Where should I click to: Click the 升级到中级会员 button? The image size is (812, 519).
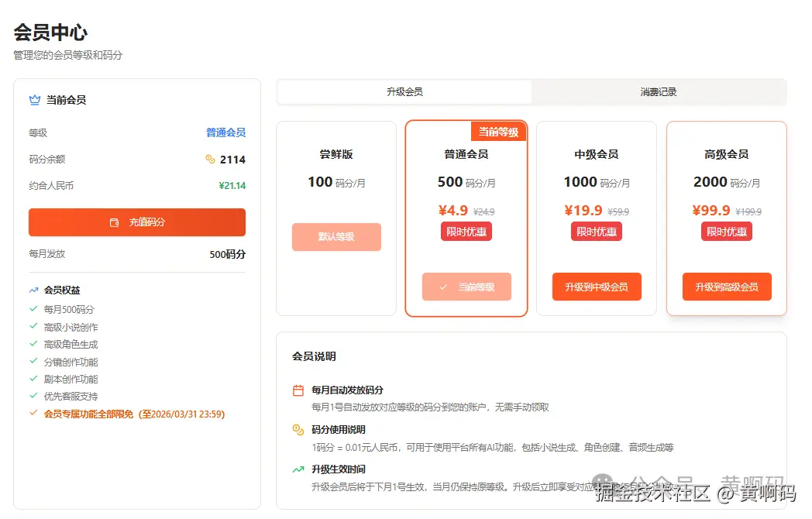tap(596, 287)
